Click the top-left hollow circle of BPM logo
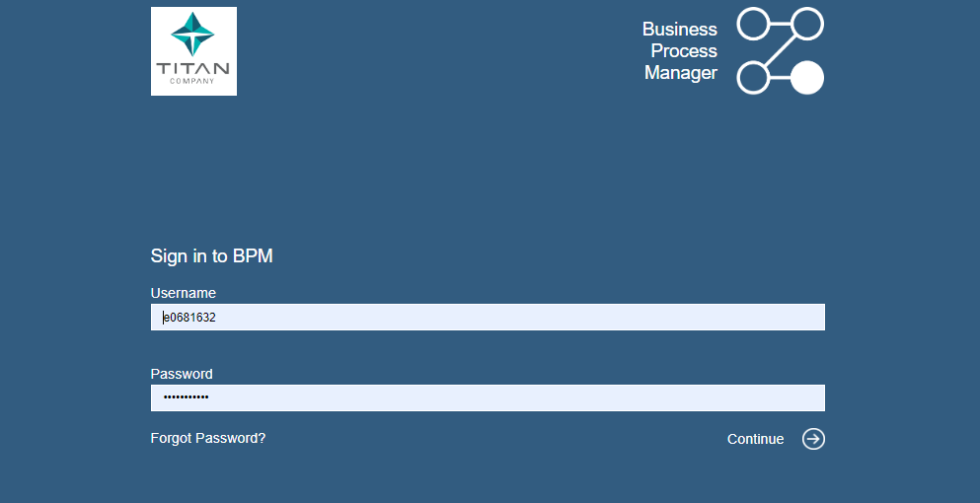The height and width of the screenshot is (503, 980). tap(753, 24)
